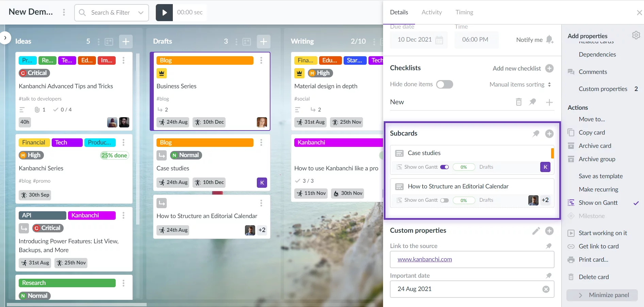Toggle Hide done items switch
The image size is (644, 307).
pyautogui.click(x=444, y=84)
